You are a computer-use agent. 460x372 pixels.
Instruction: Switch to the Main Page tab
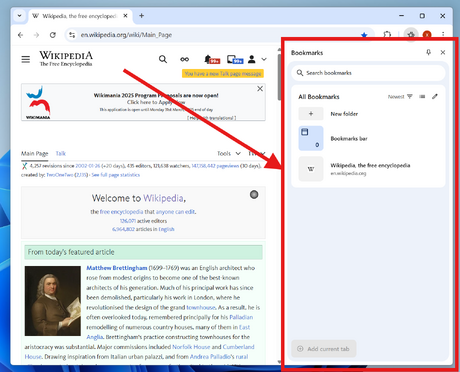35,153
